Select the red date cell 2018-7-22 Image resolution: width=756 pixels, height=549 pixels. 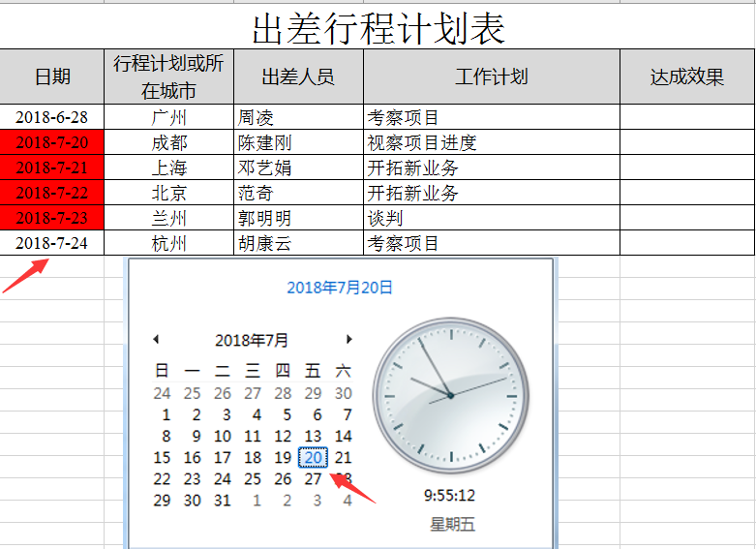pos(52,193)
